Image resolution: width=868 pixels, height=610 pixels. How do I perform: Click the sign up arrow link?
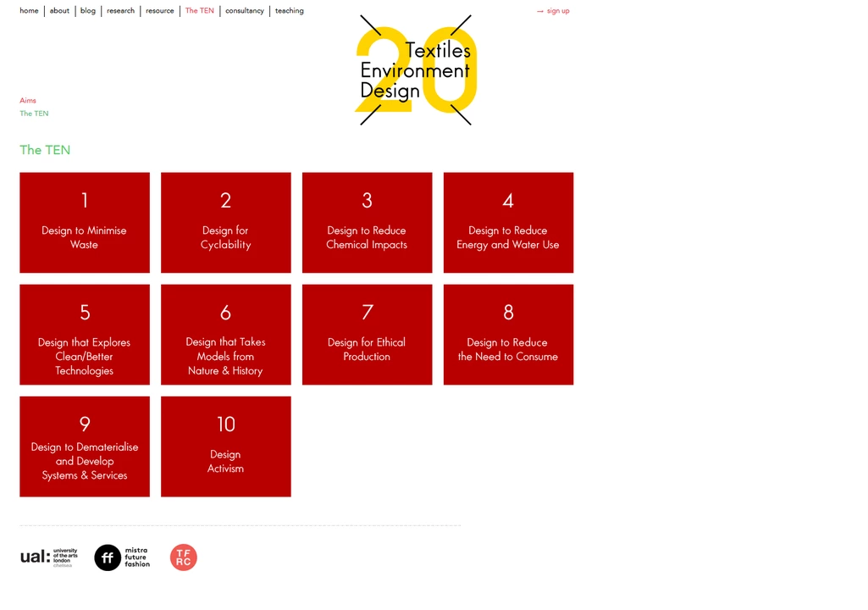pyautogui.click(x=553, y=11)
